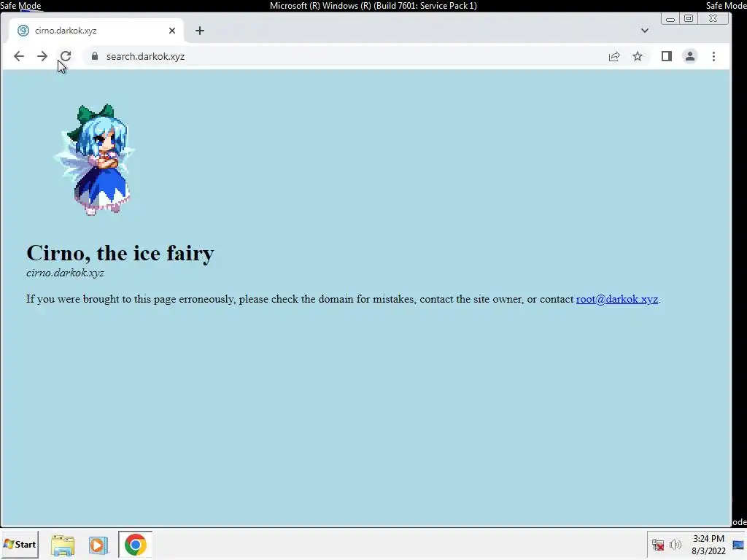Click the Cirno pixel art image
This screenshot has height=560, width=747.
pos(94,160)
